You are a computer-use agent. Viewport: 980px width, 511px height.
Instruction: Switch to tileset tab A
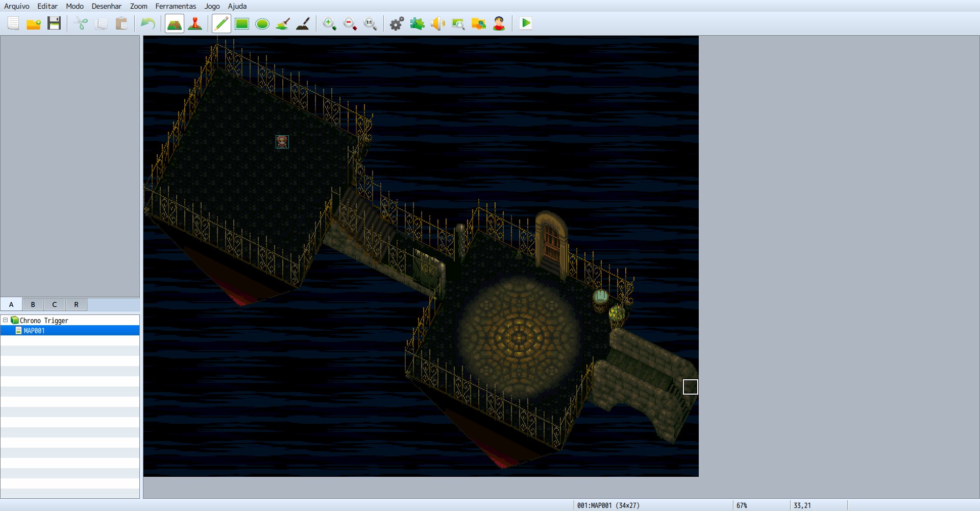point(11,305)
